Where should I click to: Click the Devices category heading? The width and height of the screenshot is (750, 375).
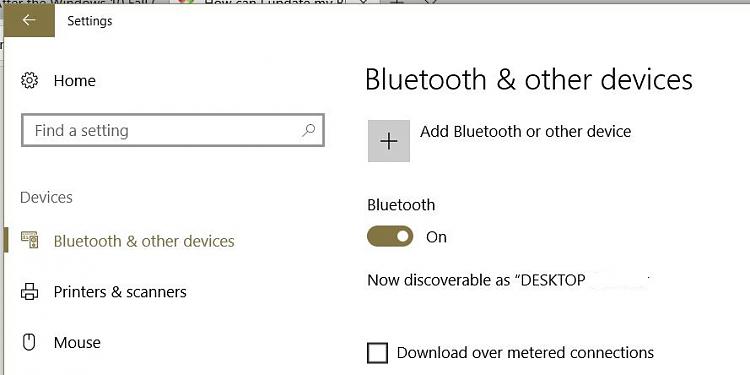tap(46, 198)
